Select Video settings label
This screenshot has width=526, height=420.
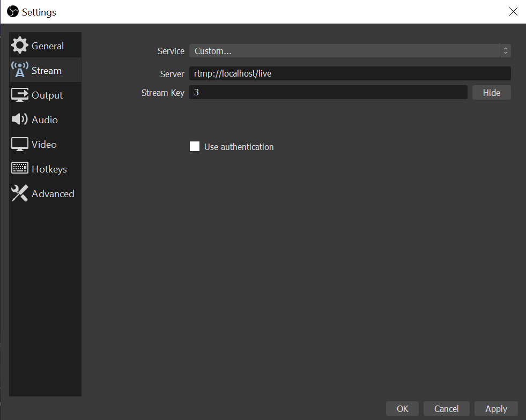pos(44,145)
